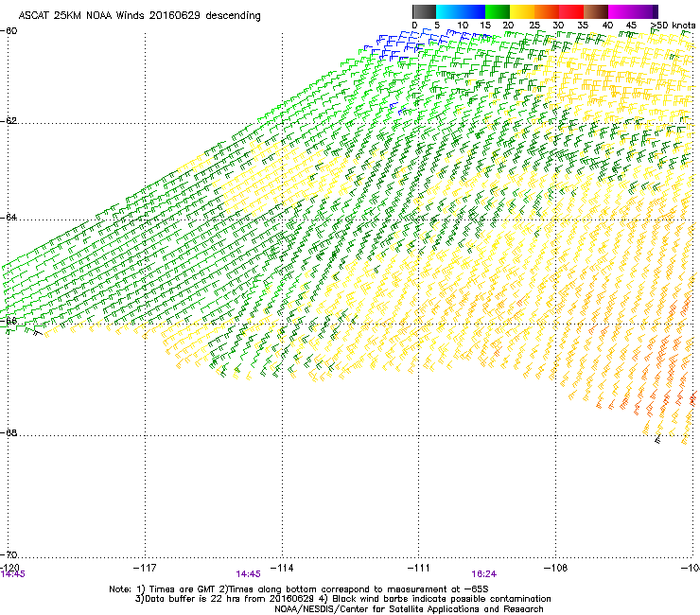The height and width of the screenshot is (615, 700).
Task: Click the blue 10-15 knots legend swatch
Action: pos(473,11)
